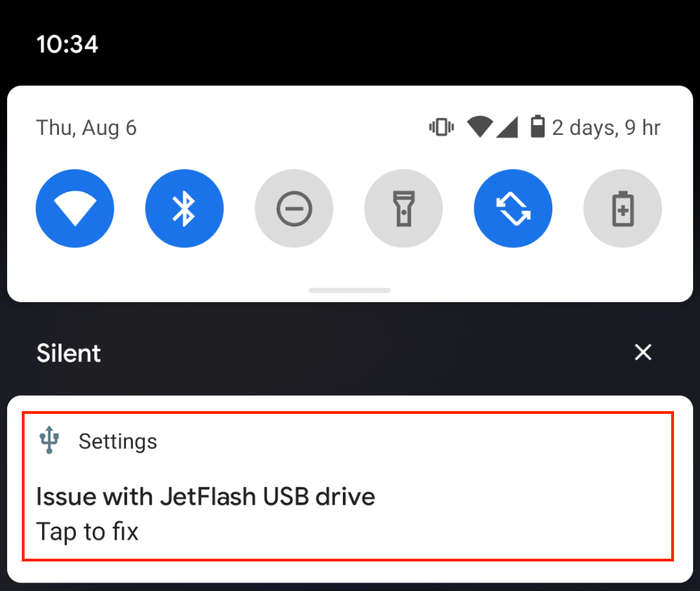Screen dimensions: 700x591
Task: Open the JetFlash USB drive issue notification
Action: (348, 497)
